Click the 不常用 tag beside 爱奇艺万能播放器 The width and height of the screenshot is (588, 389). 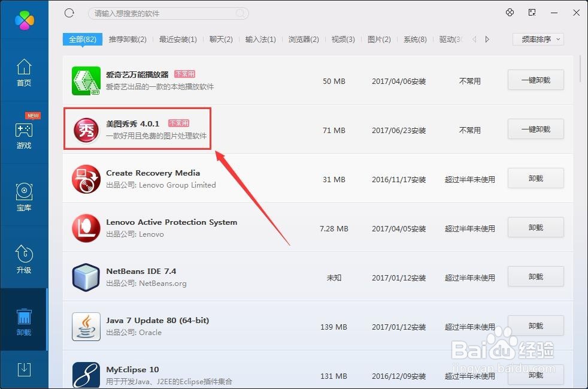tap(185, 74)
